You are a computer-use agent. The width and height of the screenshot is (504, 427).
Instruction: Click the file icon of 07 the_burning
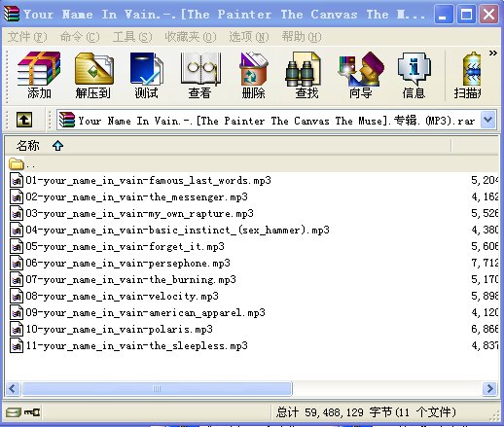point(17,279)
